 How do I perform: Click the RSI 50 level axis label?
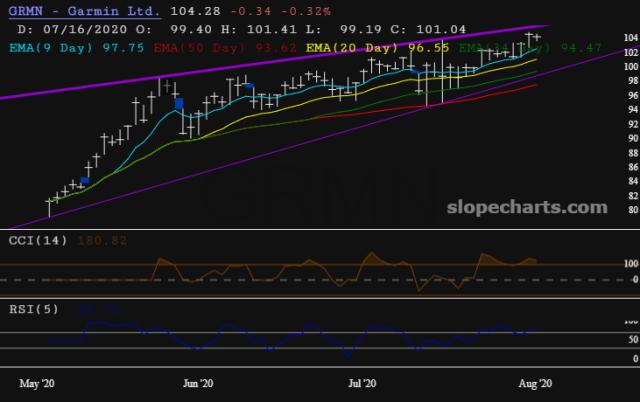tap(633, 340)
